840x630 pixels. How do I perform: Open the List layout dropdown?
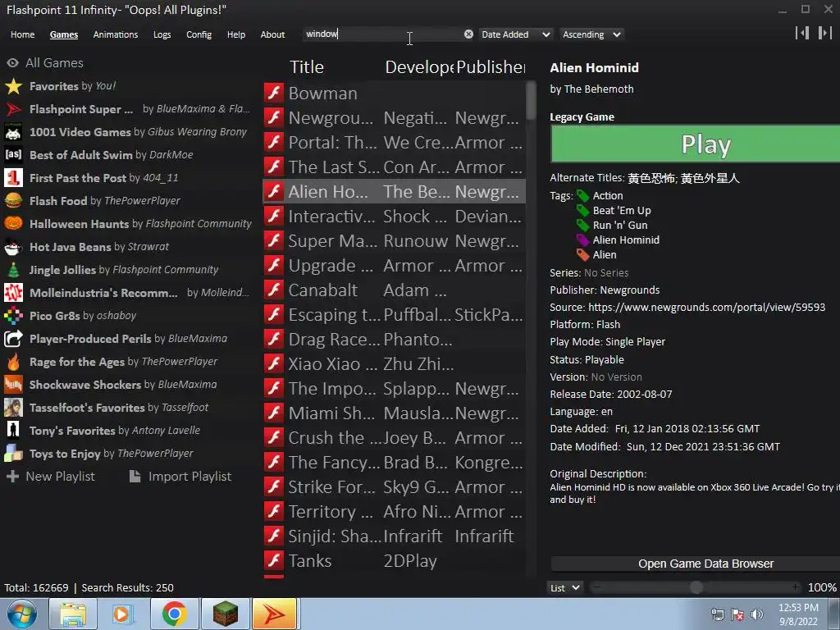[x=565, y=587]
